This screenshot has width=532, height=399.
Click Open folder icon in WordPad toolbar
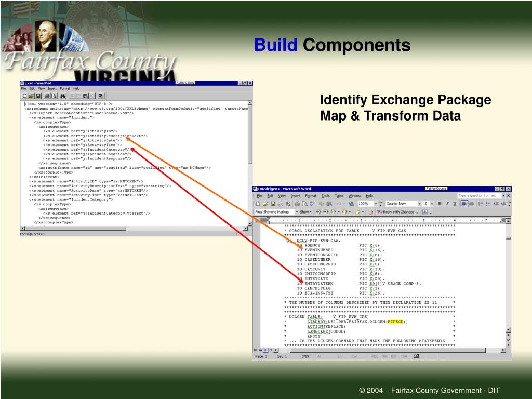[31, 96]
